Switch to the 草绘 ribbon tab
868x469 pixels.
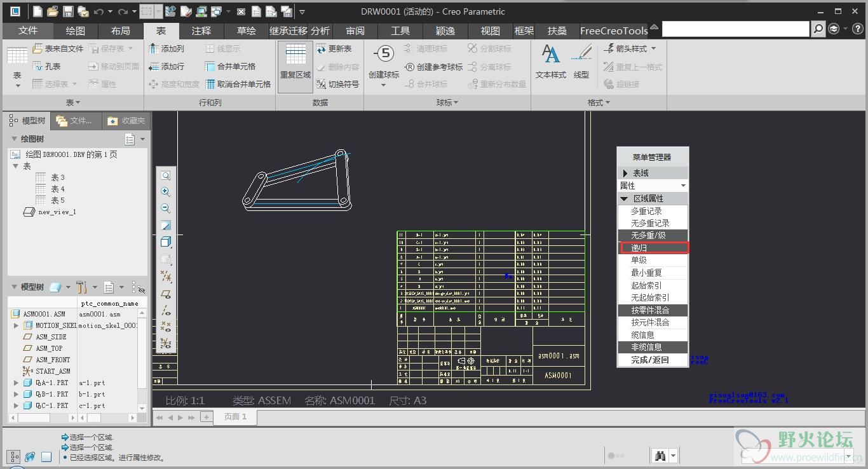(247, 31)
